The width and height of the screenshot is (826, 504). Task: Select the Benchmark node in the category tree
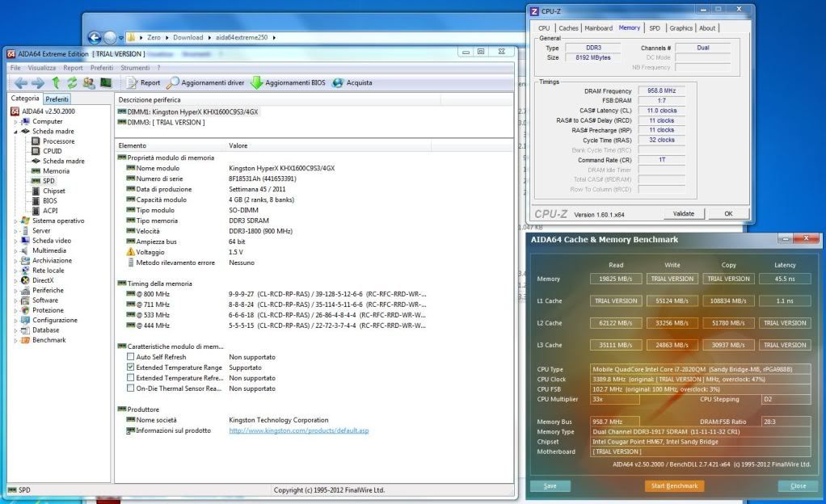pyautogui.click(x=49, y=340)
